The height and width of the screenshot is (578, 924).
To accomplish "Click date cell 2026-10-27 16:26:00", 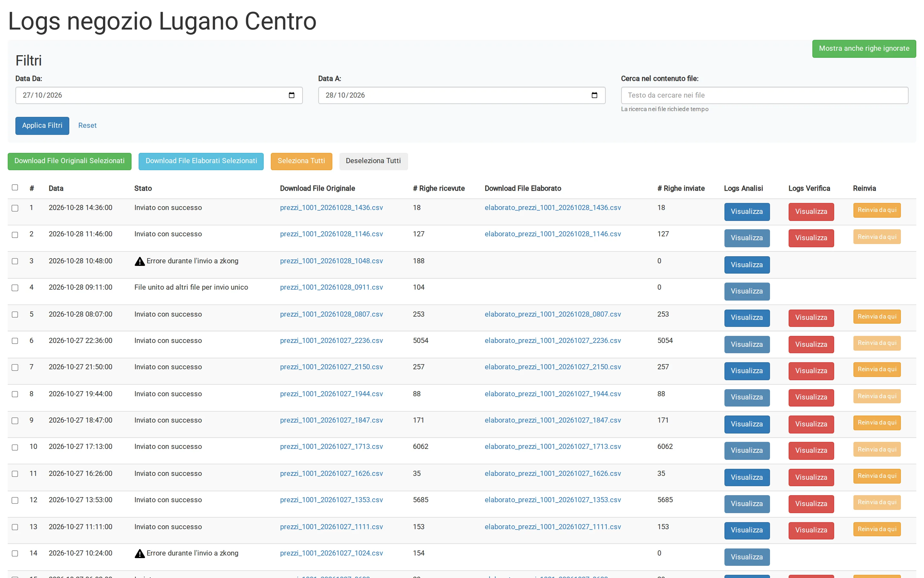I will click(81, 473).
